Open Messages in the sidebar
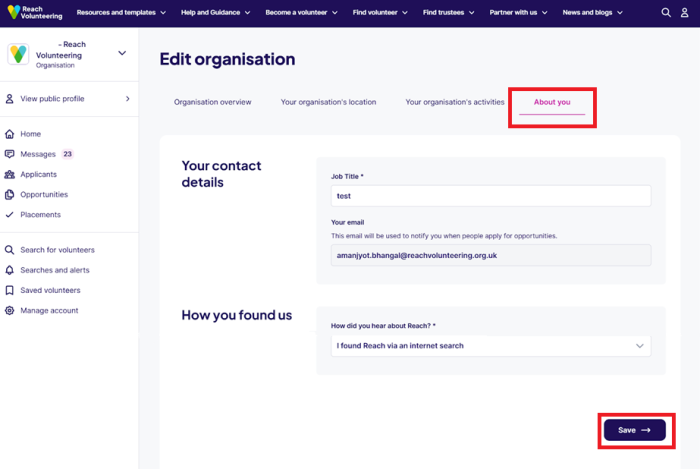The height and width of the screenshot is (469, 700). [x=38, y=154]
